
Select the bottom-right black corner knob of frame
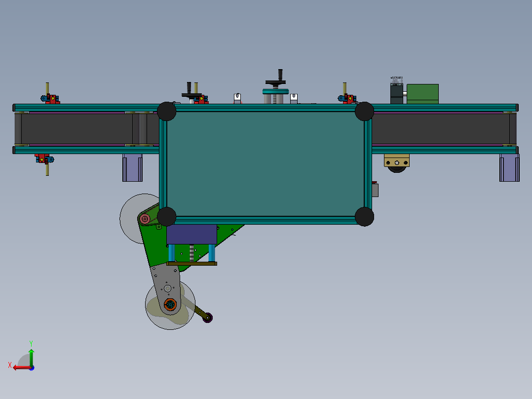(364, 216)
